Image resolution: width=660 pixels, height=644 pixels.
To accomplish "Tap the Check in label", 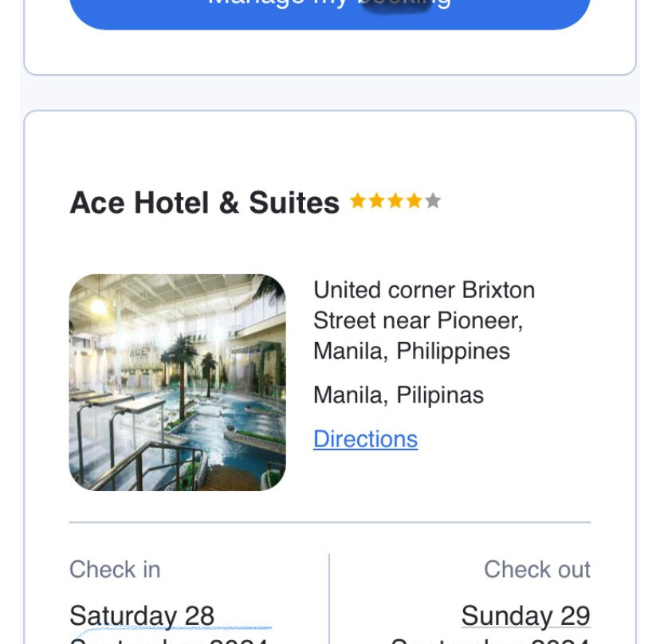I will tap(115, 569).
